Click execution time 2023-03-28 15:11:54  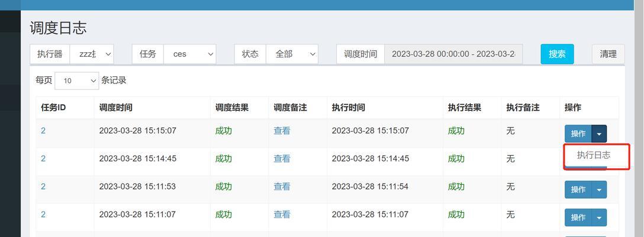pos(370,187)
